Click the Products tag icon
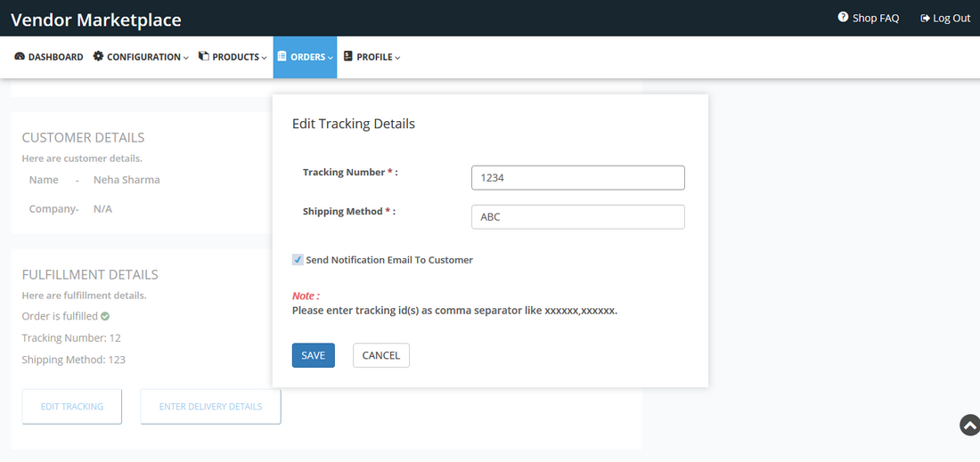 click(203, 56)
